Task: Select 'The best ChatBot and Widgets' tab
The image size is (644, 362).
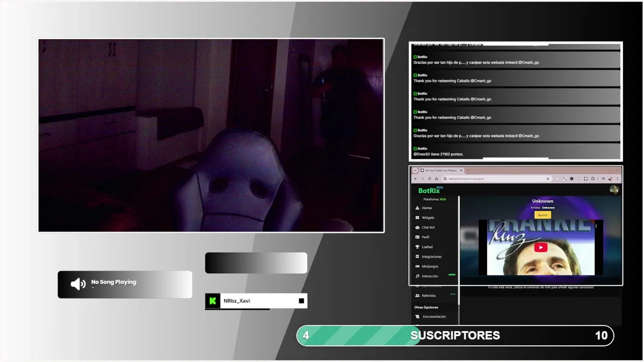Action: point(441,170)
